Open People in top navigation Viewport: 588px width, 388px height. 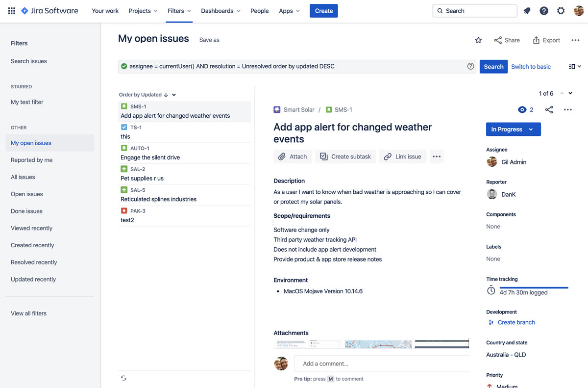pyautogui.click(x=259, y=11)
